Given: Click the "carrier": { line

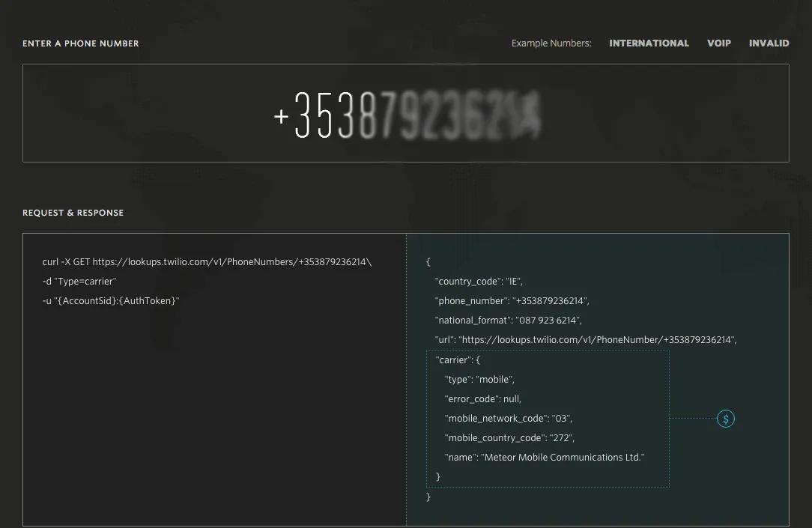Looking at the screenshot, I should click(x=458, y=359).
